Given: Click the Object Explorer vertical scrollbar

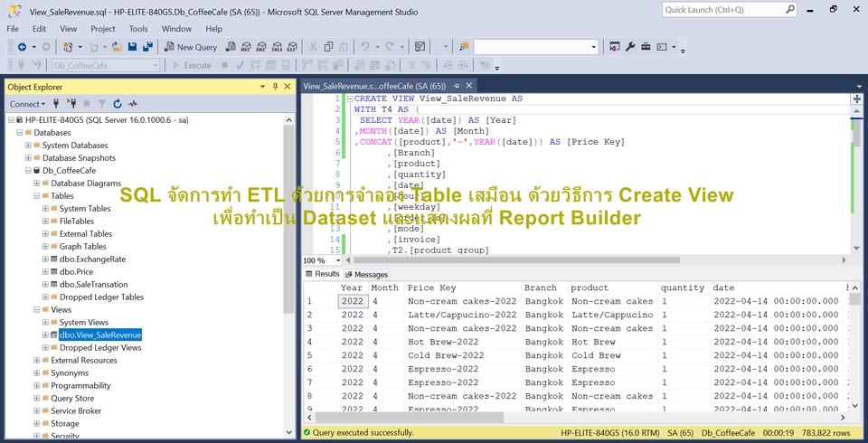Looking at the screenshot, I should 289,219.
